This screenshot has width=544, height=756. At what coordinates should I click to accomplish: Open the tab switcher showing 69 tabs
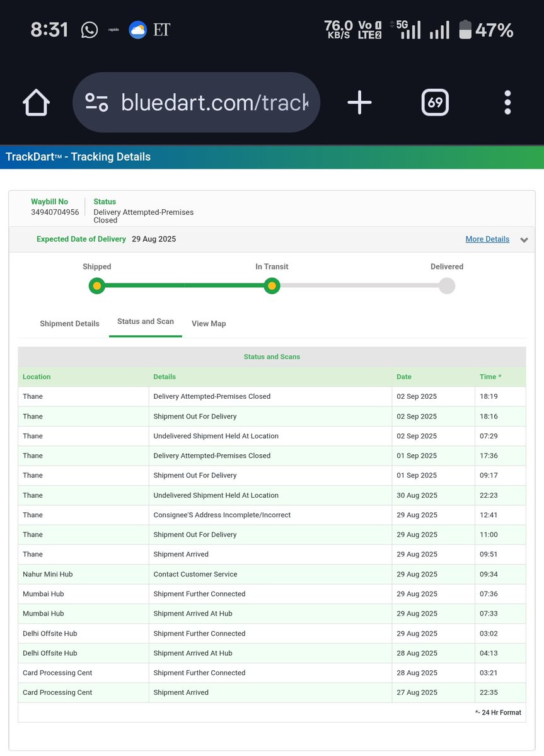point(435,102)
